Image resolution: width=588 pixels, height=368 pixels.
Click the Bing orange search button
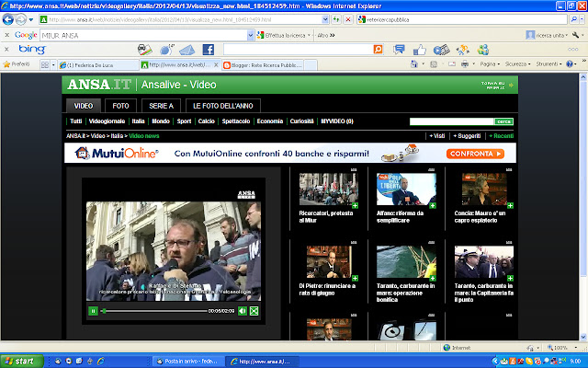pos(378,49)
